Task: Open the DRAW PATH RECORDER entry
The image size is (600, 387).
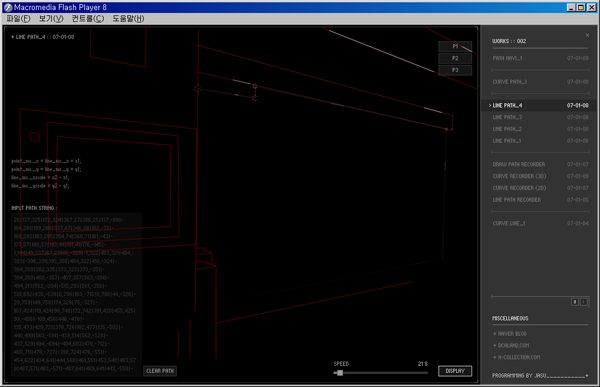Action: (x=540, y=164)
